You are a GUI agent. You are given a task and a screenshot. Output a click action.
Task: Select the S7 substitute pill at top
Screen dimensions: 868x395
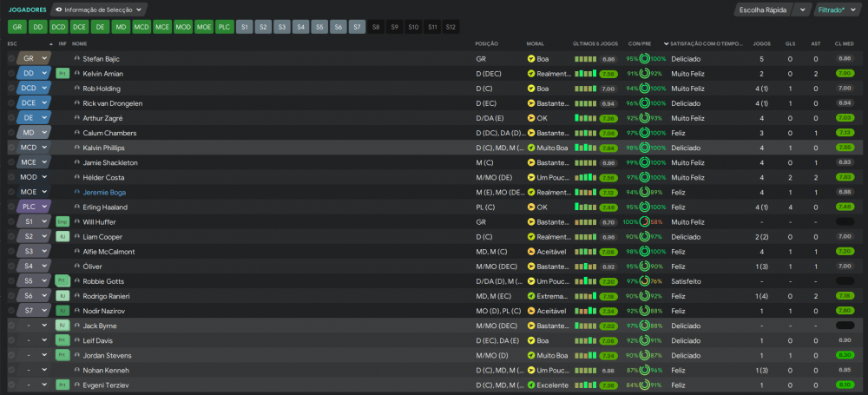[358, 27]
